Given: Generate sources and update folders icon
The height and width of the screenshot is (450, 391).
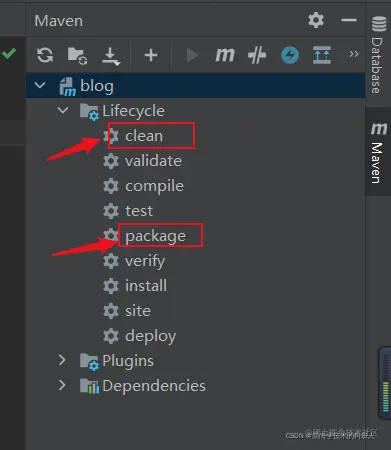Looking at the screenshot, I should pyautogui.click(x=77, y=55).
